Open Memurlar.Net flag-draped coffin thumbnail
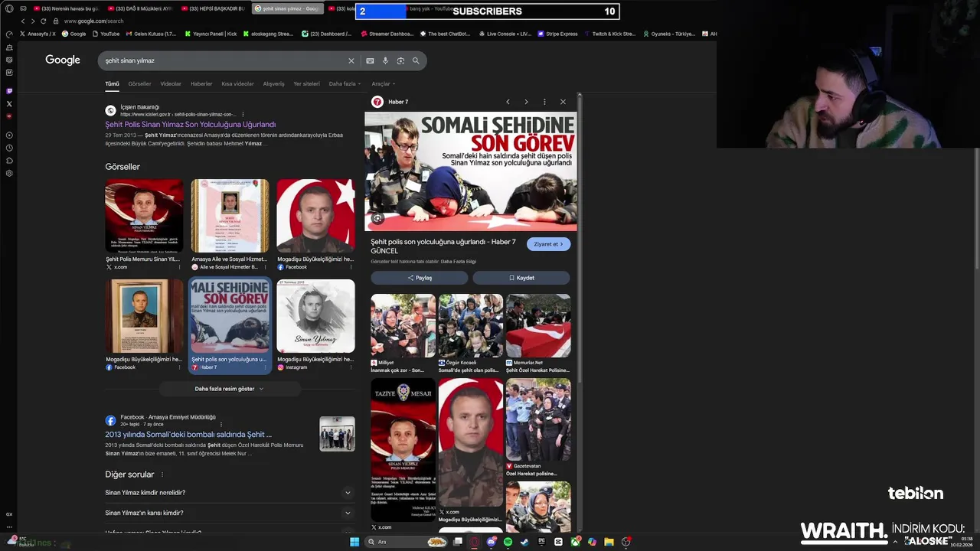The height and width of the screenshot is (551, 980). [538, 325]
